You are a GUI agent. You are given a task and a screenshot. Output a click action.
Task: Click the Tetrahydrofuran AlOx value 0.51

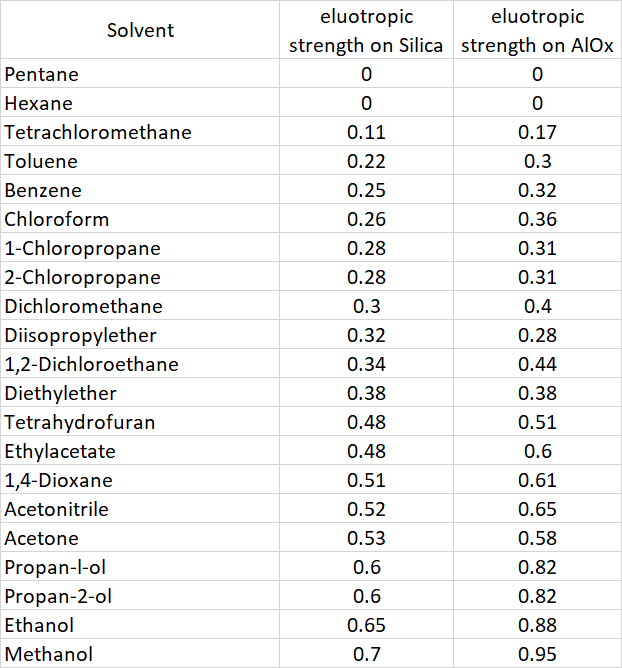click(537, 422)
